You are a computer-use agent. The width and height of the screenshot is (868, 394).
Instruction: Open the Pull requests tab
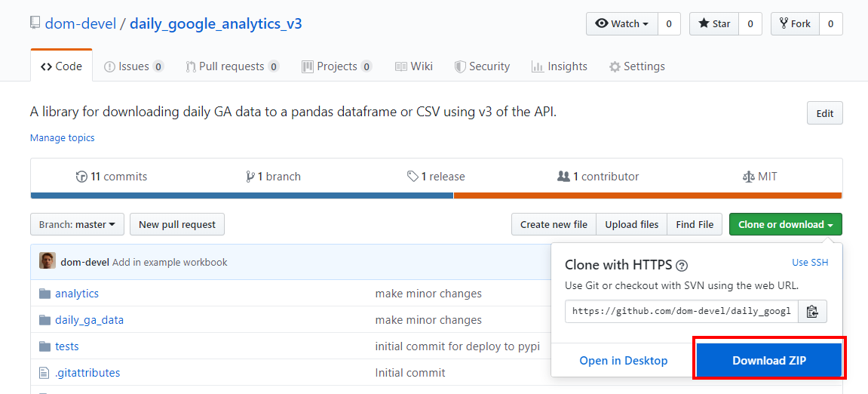pos(232,66)
